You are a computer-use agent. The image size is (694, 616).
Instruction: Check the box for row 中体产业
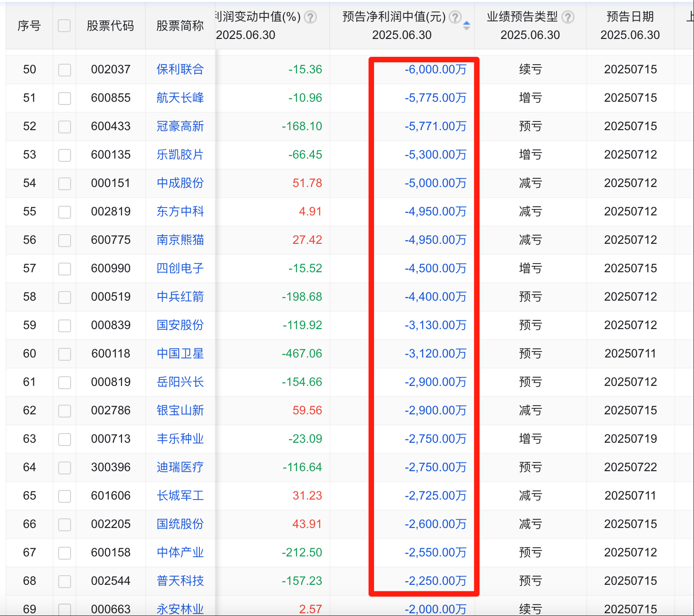click(65, 553)
